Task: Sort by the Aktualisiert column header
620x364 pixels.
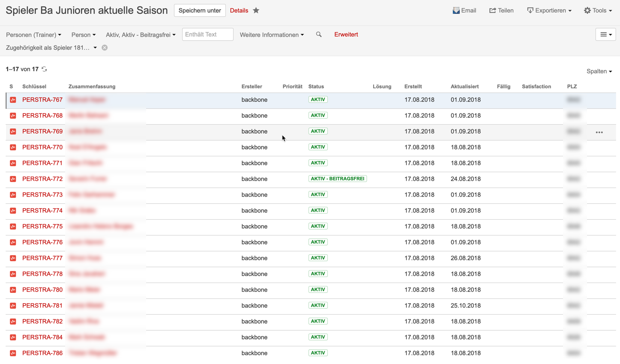Action: tap(464, 87)
